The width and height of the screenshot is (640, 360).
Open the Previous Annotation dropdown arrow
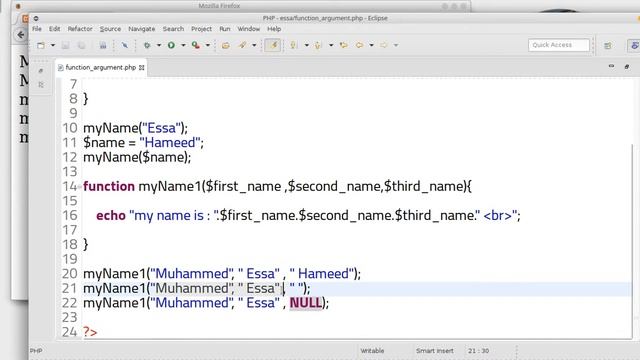click(331, 45)
